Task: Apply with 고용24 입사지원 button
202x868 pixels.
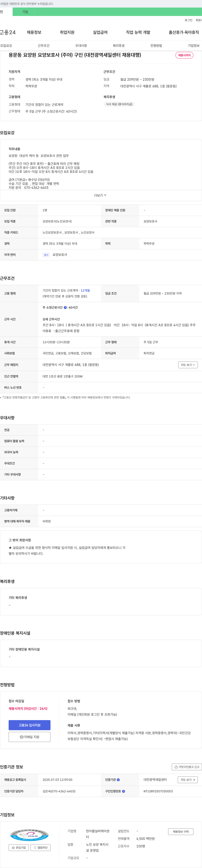Action: click(x=29, y=725)
